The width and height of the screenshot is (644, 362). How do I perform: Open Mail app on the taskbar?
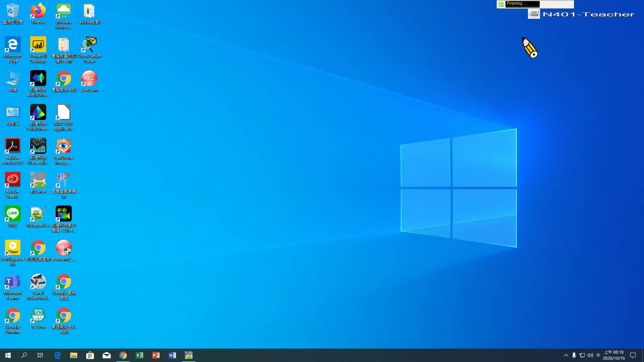pyautogui.click(x=107, y=355)
